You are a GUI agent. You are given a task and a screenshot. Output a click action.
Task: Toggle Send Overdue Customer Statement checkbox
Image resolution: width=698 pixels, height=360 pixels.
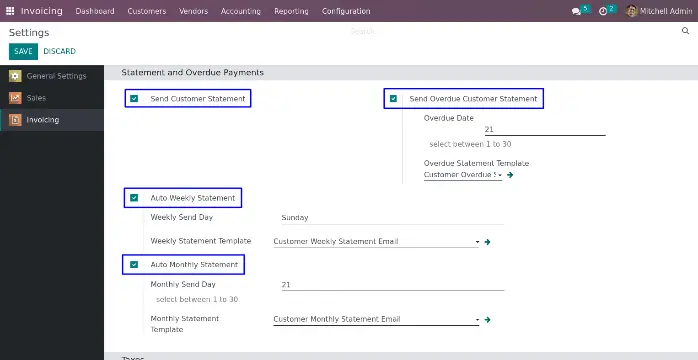coord(393,98)
